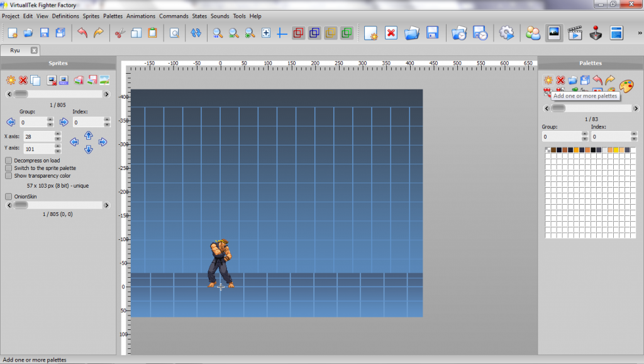Viewport: 644px width, 364px height.
Task: Go to next sprite group with blue right arrow
Action: coord(64,122)
